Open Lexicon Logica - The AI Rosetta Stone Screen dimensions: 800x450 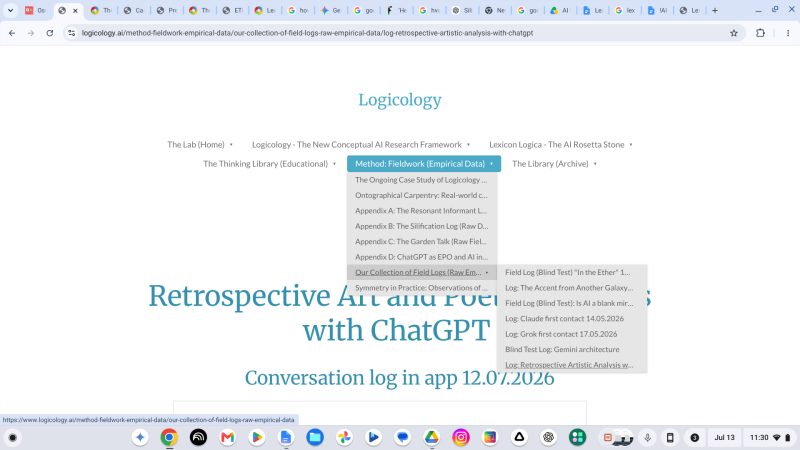pyautogui.click(x=557, y=145)
